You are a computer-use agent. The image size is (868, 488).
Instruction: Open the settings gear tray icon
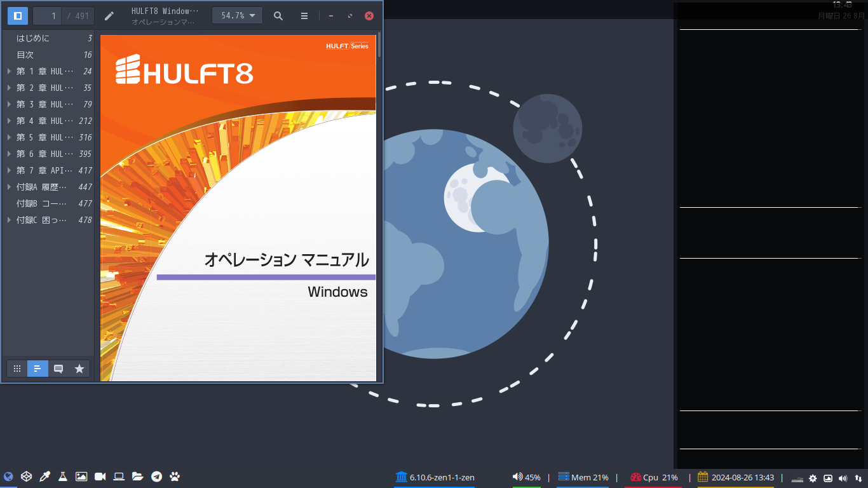pos(813,478)
